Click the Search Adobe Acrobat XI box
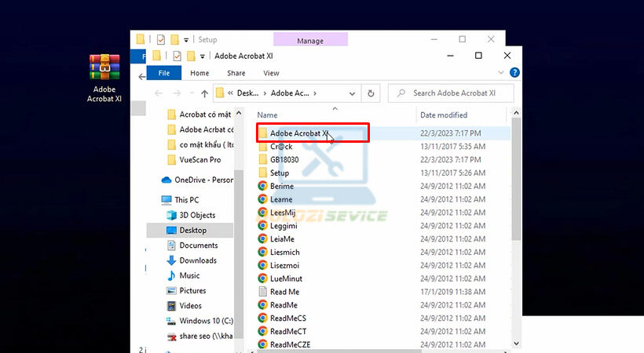Image resolution: width=644 pixels, height=353 pixels. point(451,93)
